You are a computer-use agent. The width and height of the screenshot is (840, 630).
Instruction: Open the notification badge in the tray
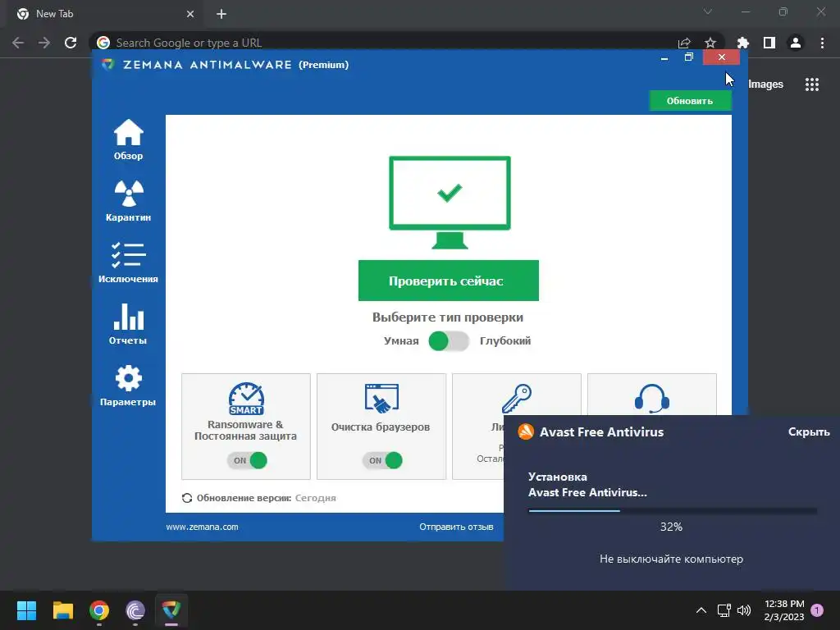[817, 610]
